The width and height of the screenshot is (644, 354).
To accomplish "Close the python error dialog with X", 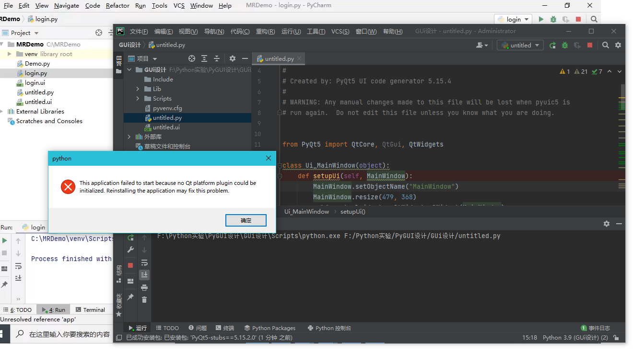I will pos(269,158).
